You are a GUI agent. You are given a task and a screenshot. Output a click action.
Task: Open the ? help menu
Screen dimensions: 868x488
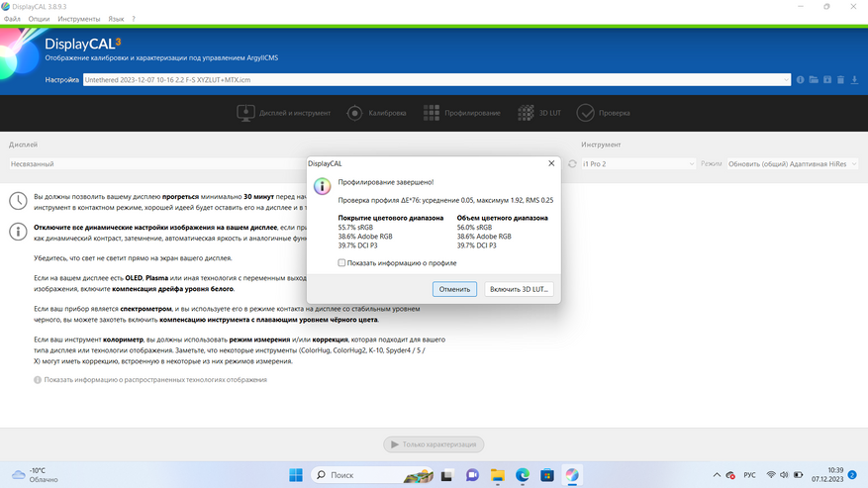click(x=134, y=19)
